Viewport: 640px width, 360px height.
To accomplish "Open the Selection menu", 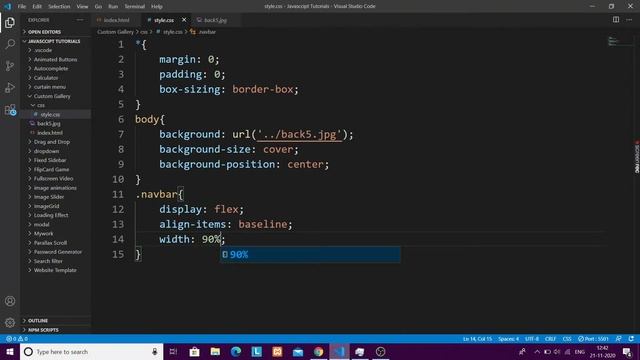I will click(59, 7).
